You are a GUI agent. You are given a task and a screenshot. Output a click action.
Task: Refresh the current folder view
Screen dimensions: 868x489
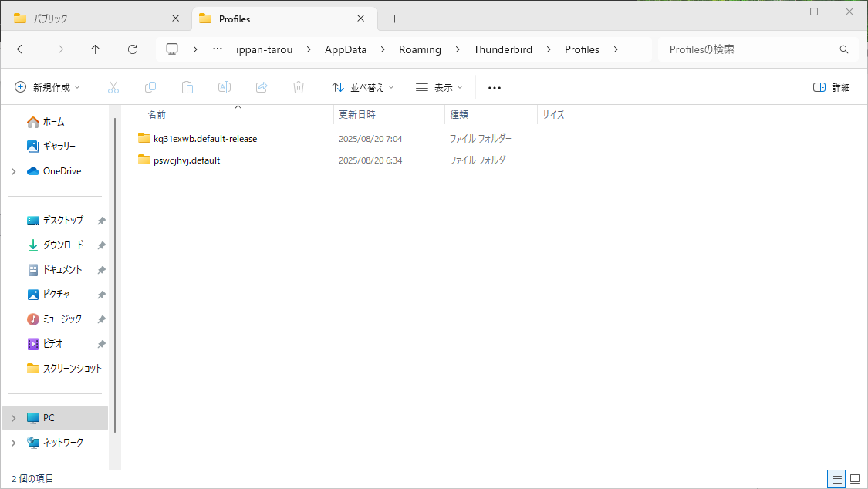(133, 49)
